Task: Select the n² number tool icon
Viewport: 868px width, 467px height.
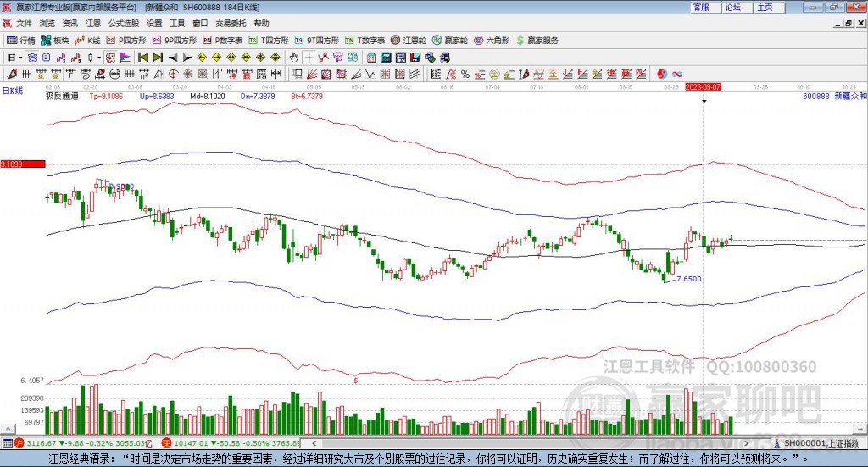Action: pyautogui.click(x=144, y=74)
